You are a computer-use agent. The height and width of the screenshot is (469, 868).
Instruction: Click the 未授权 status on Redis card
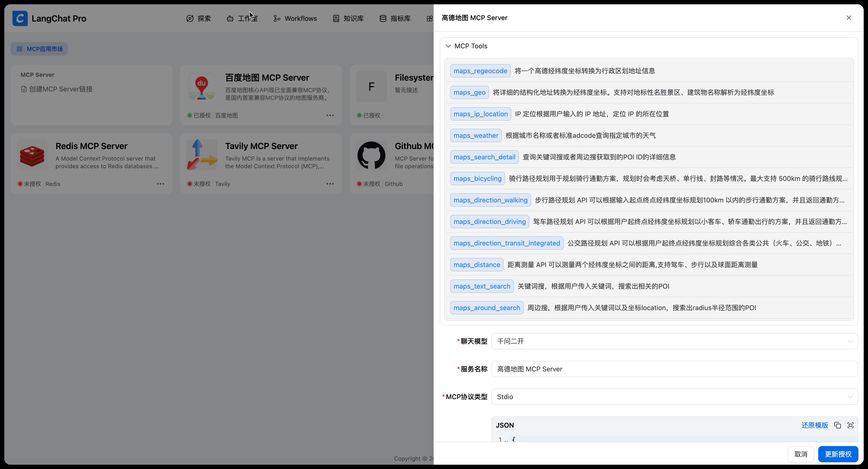click(29, 184)
